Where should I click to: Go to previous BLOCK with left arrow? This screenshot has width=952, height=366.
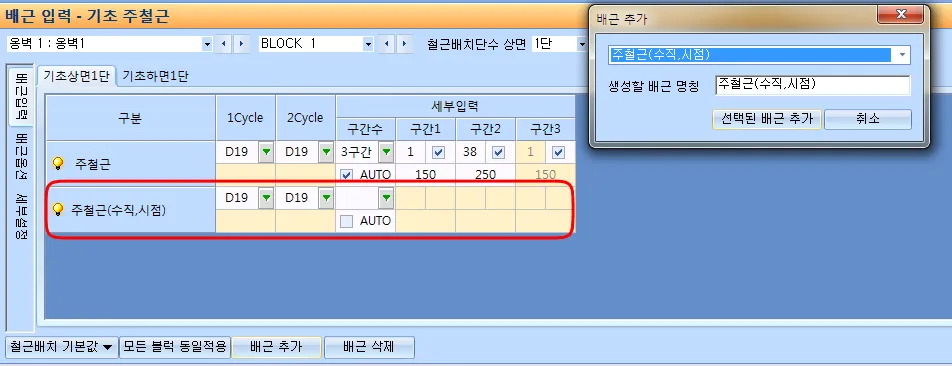(386, 44)
